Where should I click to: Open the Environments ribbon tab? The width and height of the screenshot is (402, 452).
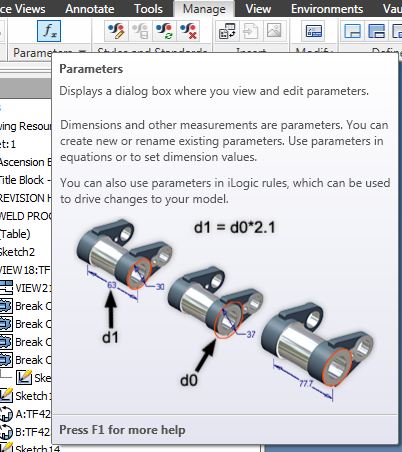pyautogui.click(x=327, y=9)
